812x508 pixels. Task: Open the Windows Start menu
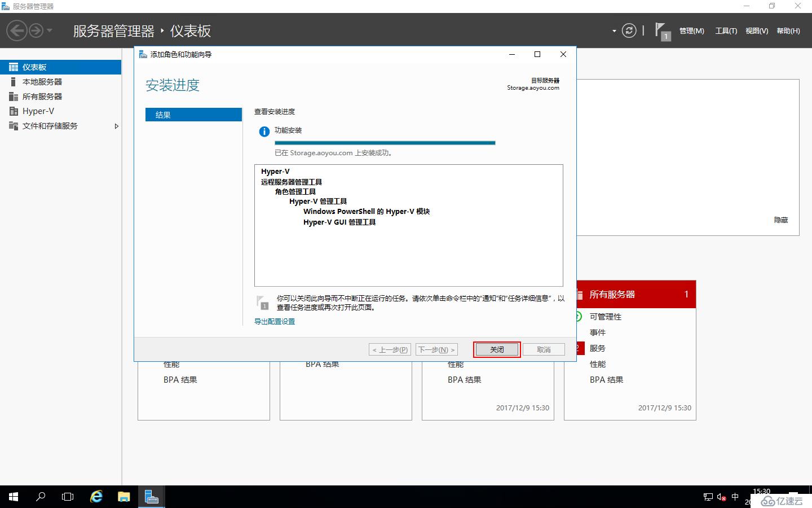click(x=14, y=497)
